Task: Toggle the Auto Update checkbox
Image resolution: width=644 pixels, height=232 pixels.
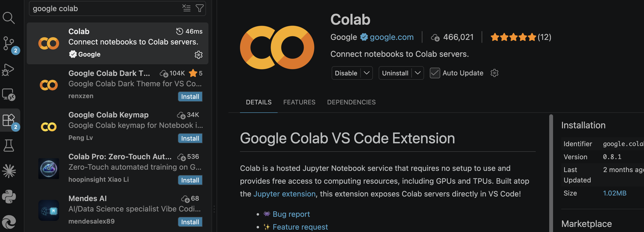Action: pyautogui.click(x=435, y=73)
